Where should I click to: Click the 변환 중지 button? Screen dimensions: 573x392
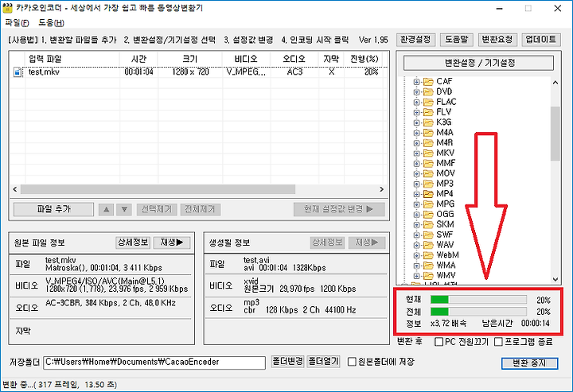coord(529,363)
